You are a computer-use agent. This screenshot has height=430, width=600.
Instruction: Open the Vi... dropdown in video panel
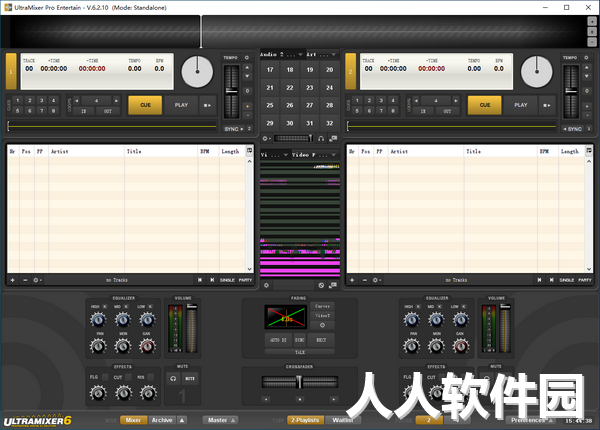click(x=274, y=155)
